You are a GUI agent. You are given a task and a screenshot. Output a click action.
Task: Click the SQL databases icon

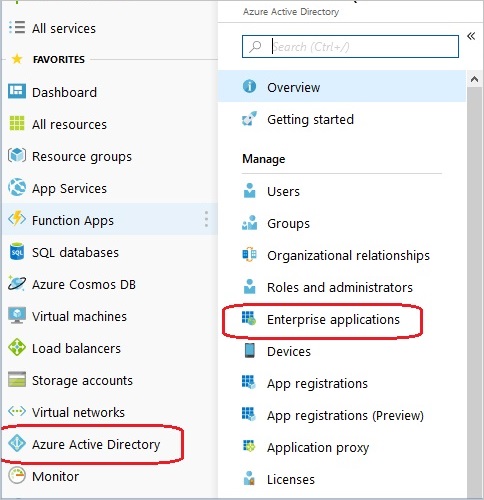[17, 252]
